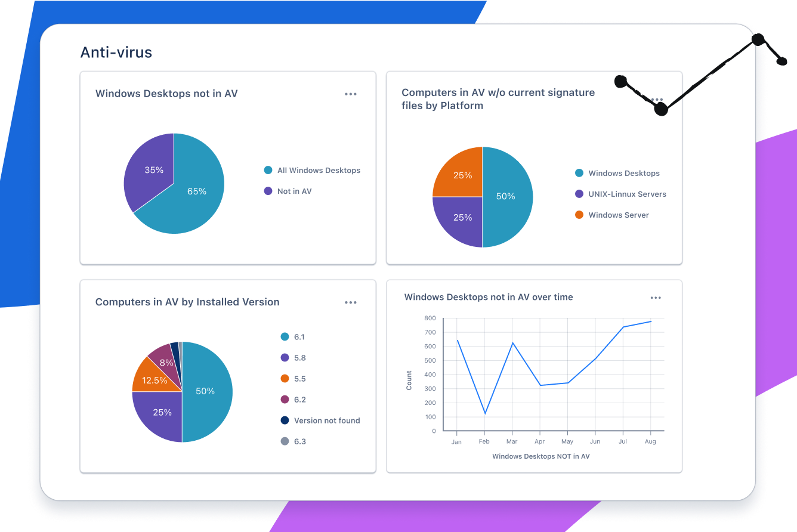Screen dimensions: 797x532
Task: Open options menu for Windows Desktops not in AV card
Action: (x=351, y=94)
